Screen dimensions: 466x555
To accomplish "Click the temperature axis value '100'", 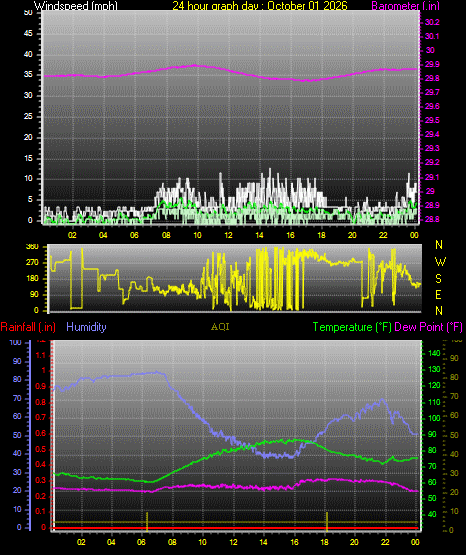I will [434, 418].
